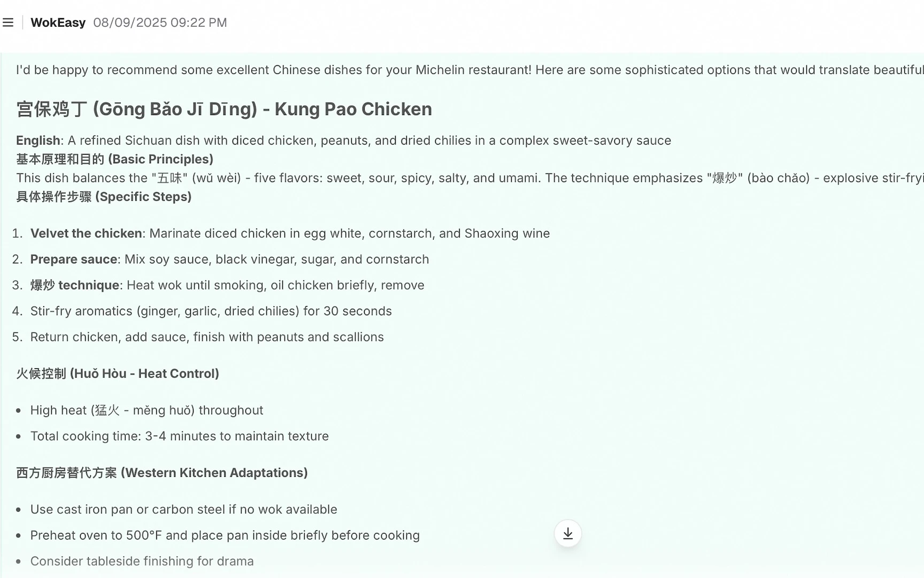
Task: Click the 'High heat' bullet point
Action: tap(147, 410)
